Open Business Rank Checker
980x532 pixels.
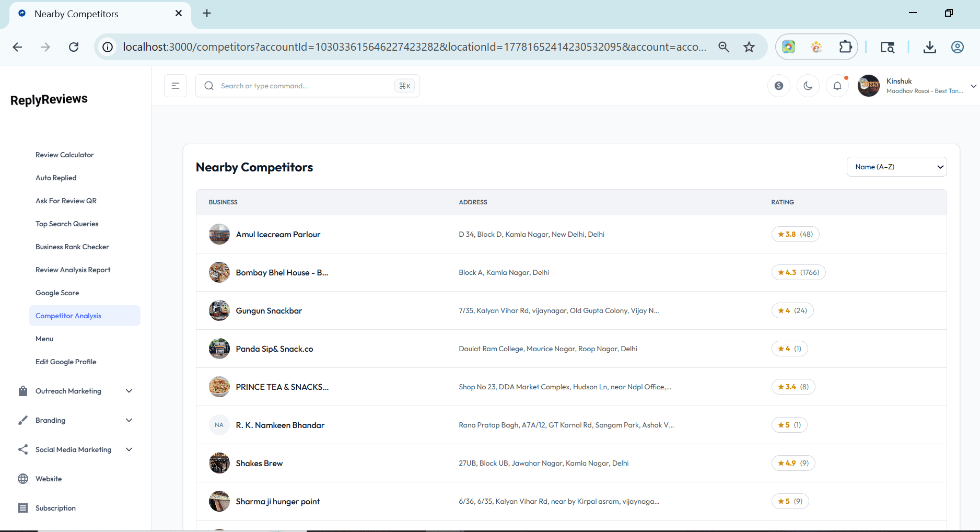tap(72, 247)
